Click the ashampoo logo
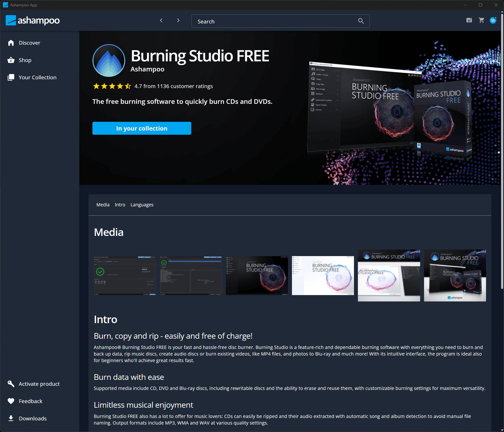This screenshot has height=432, width=504. tap(33, 20)
